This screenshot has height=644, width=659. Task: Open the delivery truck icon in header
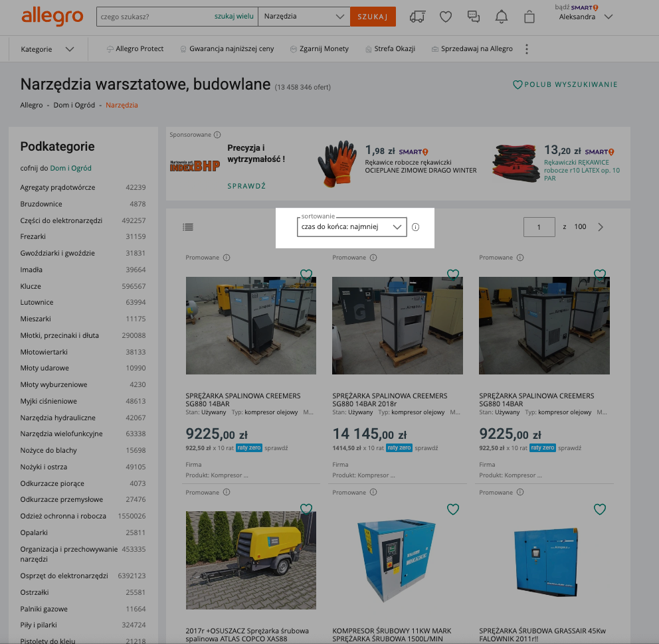(x=417, y=17)
